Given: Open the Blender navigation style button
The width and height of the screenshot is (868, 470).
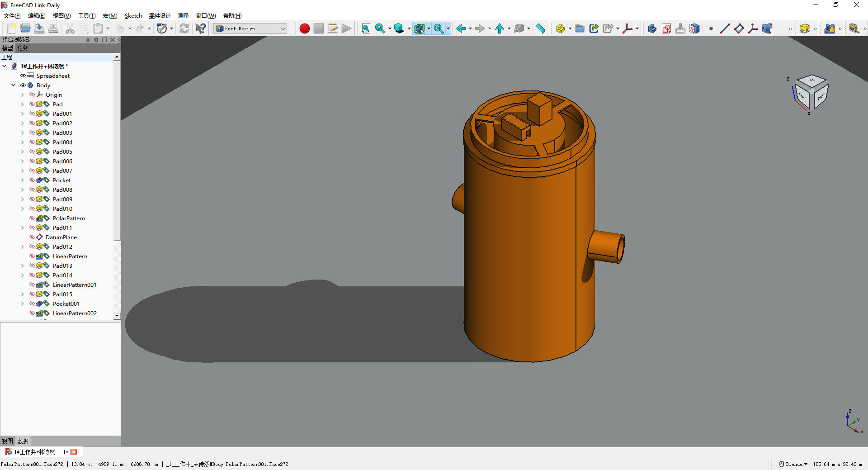Looking at the screenshot, I should 793,464.
